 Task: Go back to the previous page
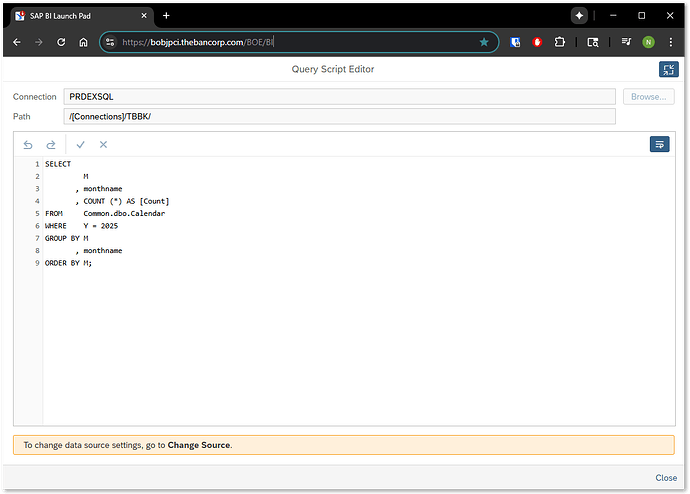tap(17, 43)
